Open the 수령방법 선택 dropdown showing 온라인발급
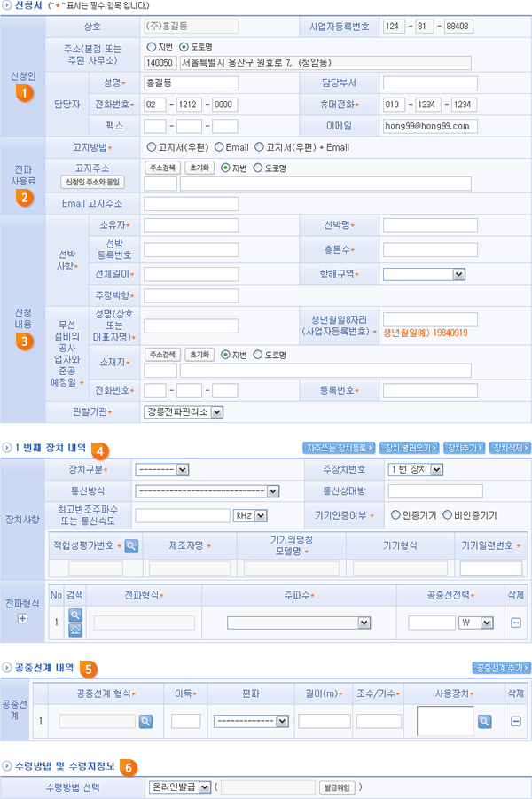 [180, 787]
